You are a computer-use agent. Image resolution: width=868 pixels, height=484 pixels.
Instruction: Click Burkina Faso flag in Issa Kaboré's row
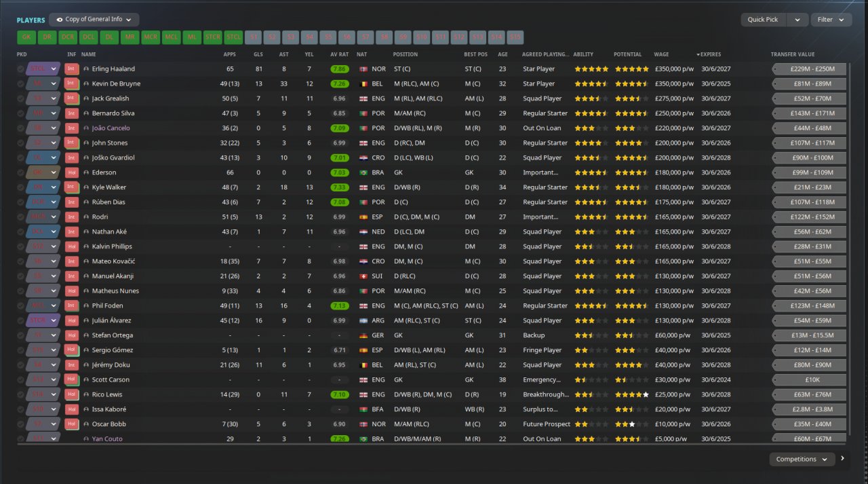(x=363, y=409)
